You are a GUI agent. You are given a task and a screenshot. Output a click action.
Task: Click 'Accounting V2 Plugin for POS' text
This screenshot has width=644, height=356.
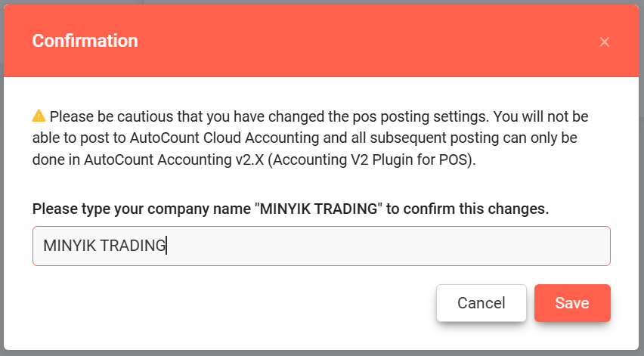[370, 159]
